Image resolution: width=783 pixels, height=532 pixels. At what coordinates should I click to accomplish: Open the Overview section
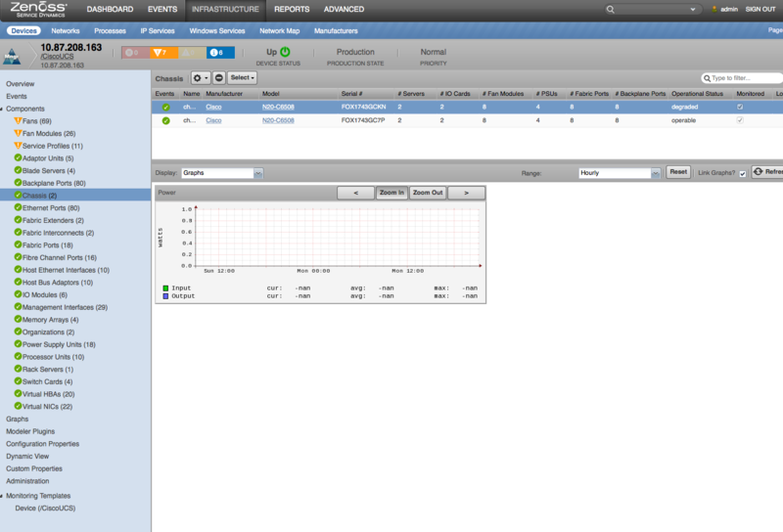click(x=20, y=84)
